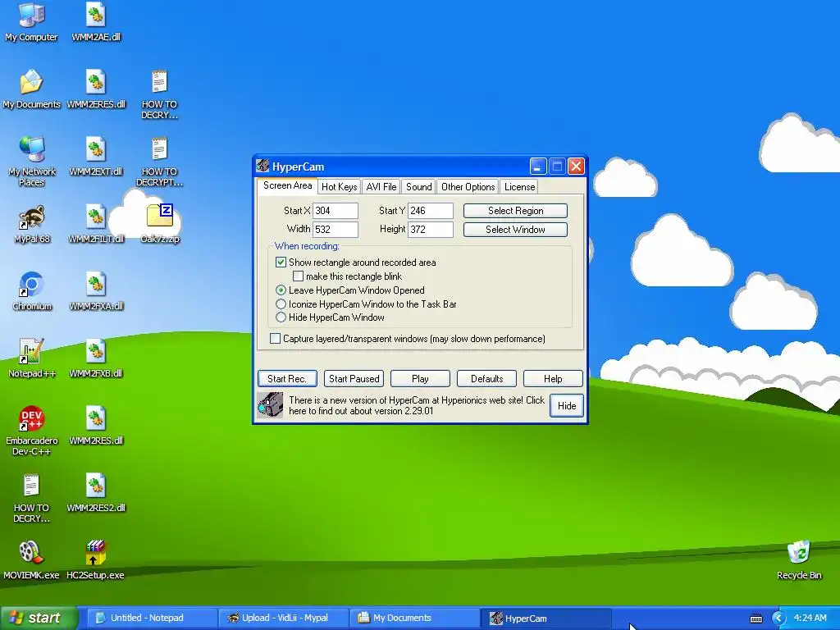Image resolution: width=840 pixels, height=630 pixels.
Task: Select the Hide HyperCam Window radio option
Action: tap(281, 317)
